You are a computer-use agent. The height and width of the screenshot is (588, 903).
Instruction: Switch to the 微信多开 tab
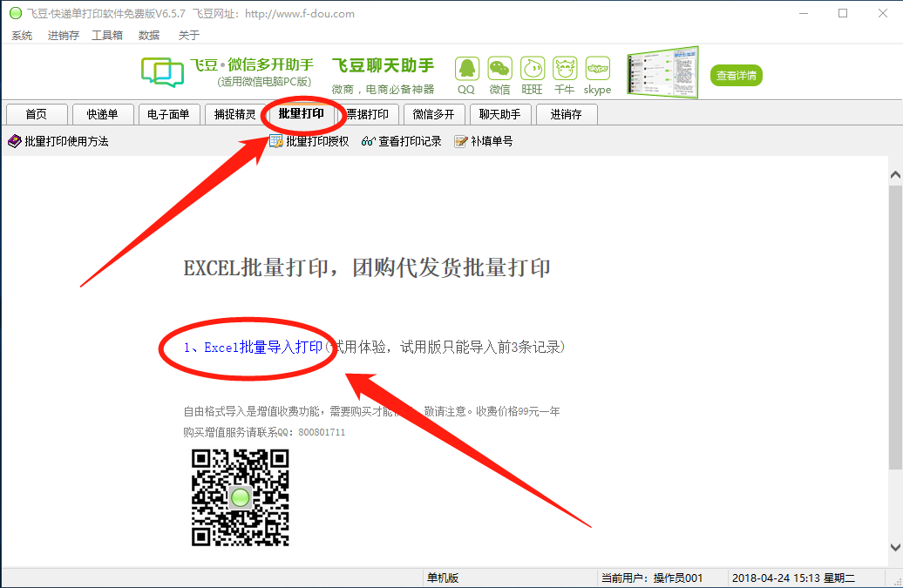click(x=434, y=114)
